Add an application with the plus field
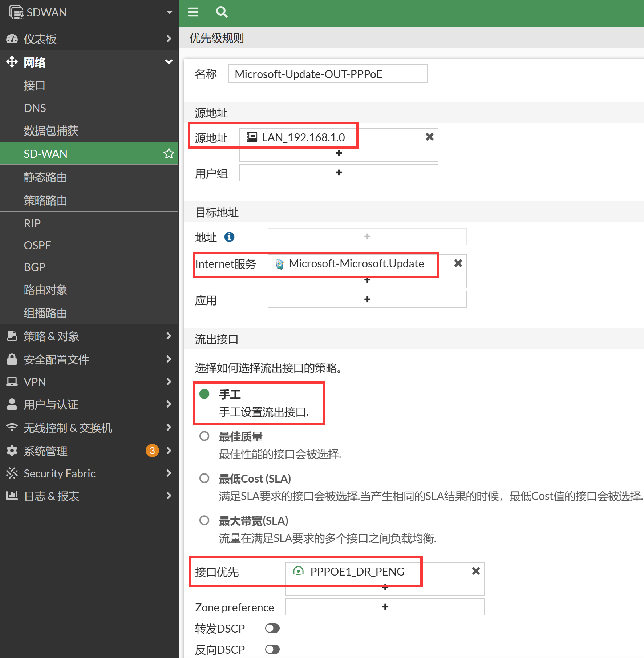 coord(367,300)
